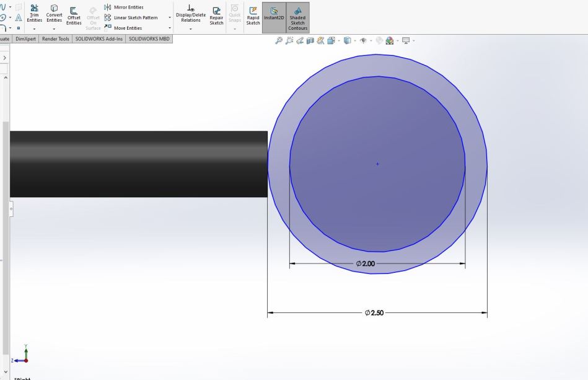588x380 pixels.
Task: Open the Hide/Show Items eye dropdown
Action: pyautogui.click(x=363, y=41)
